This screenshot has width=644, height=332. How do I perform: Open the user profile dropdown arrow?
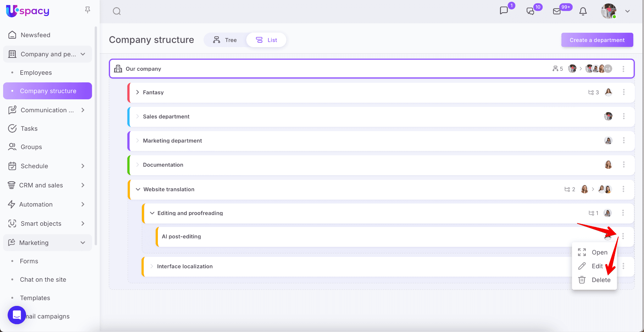pyautogui.click(x=627, y=11)
